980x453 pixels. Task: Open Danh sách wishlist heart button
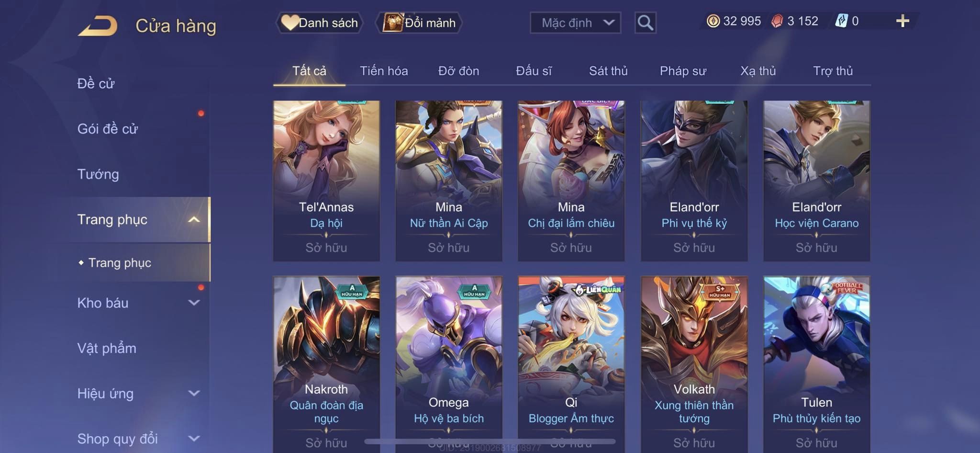[x=319, y=23]
